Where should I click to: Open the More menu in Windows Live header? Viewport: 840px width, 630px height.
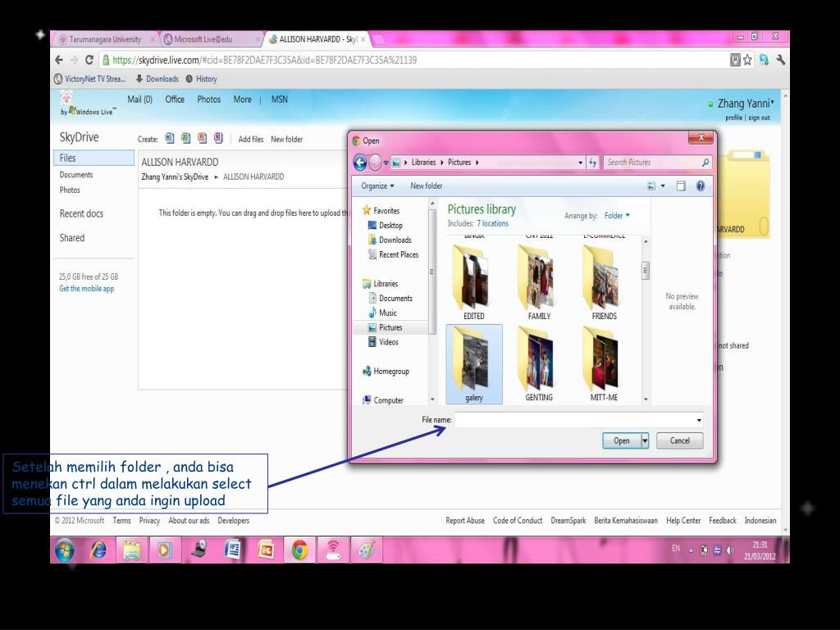(x=242, y=99)
